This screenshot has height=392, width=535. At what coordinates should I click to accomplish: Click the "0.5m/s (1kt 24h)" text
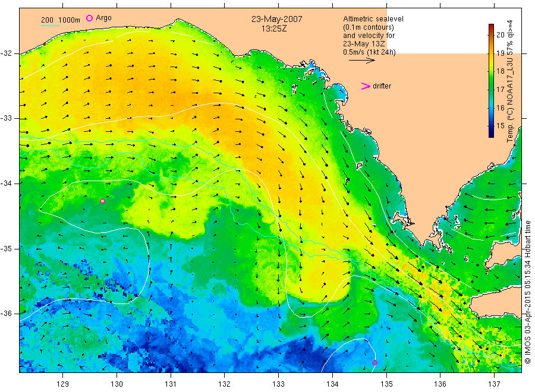point(370,52)
